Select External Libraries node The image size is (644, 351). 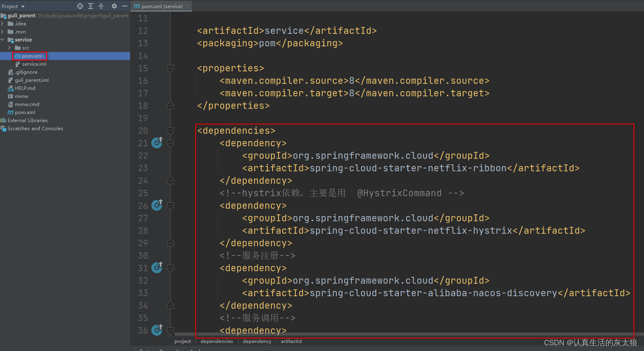click(x=24, y=120)
